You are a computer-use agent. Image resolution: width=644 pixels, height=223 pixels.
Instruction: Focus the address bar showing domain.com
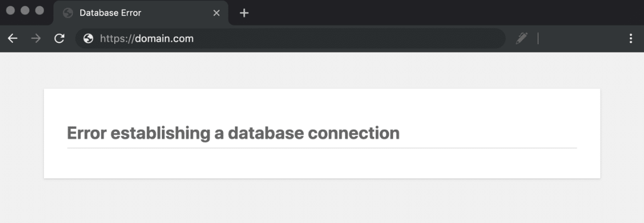click(x=292, y=38)
